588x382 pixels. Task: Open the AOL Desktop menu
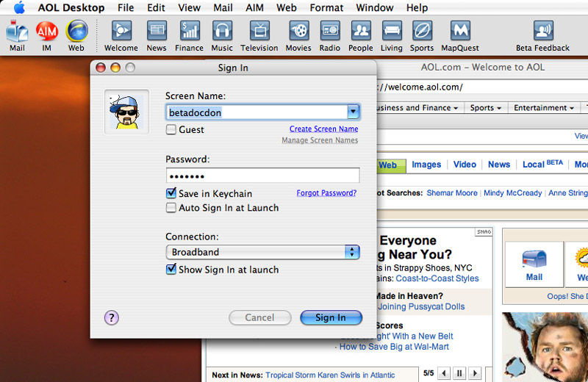(x=71, y=7)
